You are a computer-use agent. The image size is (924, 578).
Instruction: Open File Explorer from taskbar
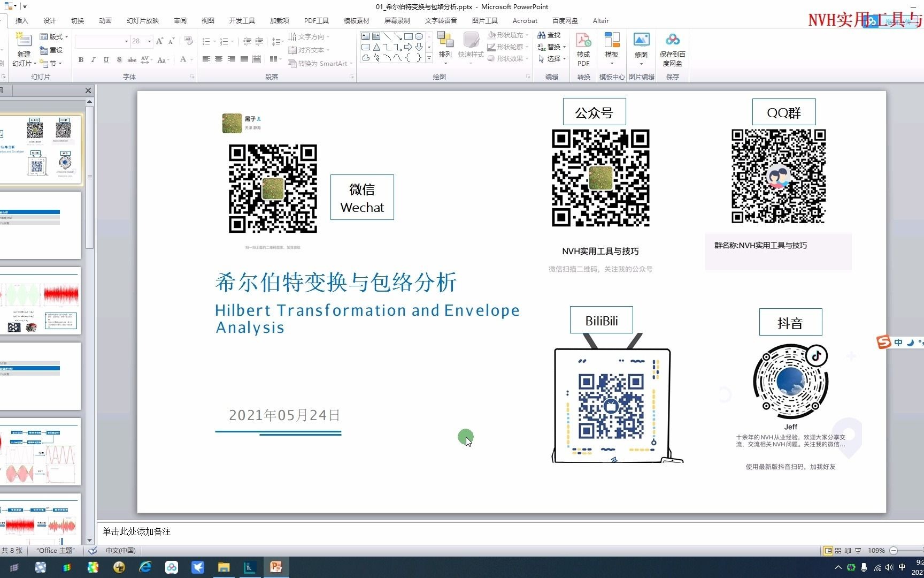[224, 567]
